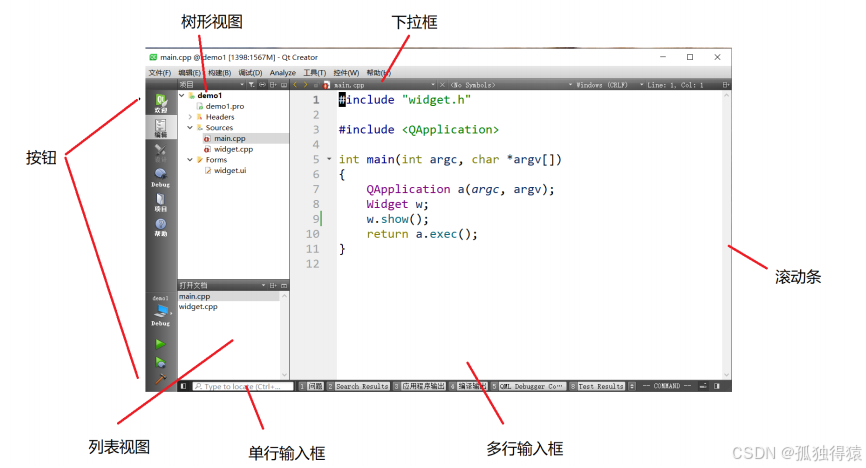
Task: Show the 问题 issues output pane
Action: pyautogui.click(x=311, y=386)
